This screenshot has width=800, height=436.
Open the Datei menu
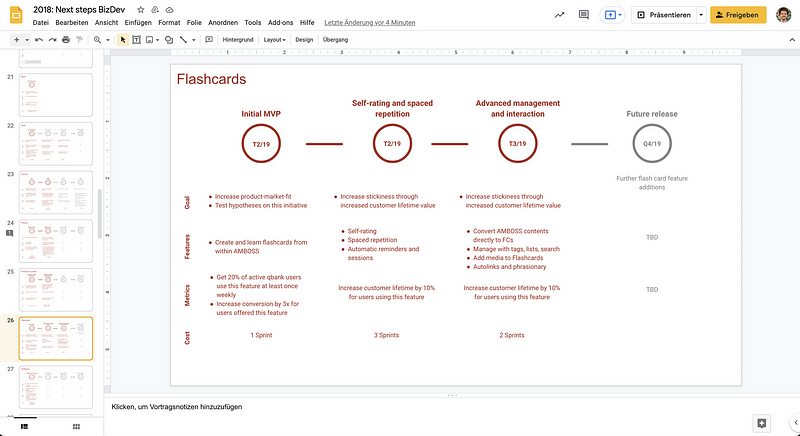41,22
